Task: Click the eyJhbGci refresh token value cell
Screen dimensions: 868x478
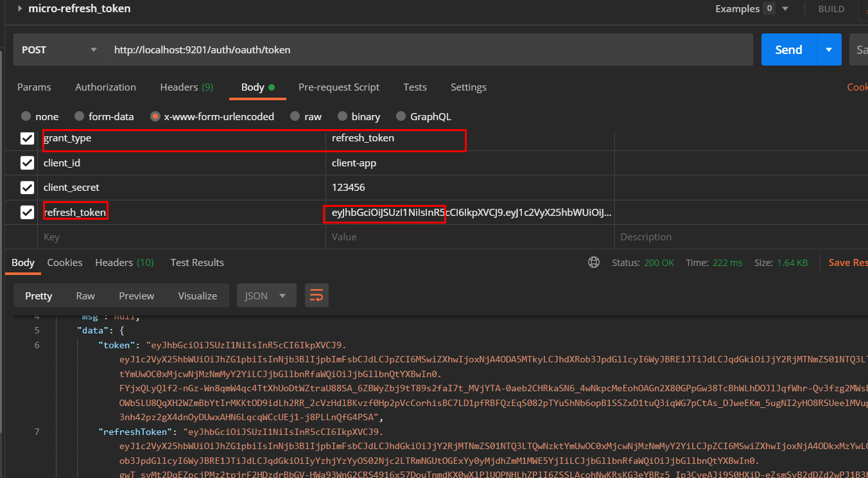Action: coord(470,211)
